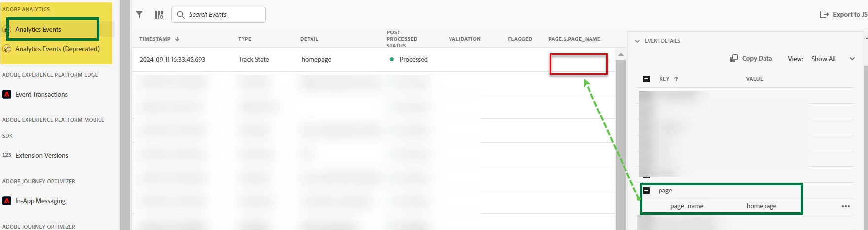Click the Adobe Experience Platform Edge heading
Image resolution: width=868 pixels, height=230 pixels.
[x=50, y=75]
